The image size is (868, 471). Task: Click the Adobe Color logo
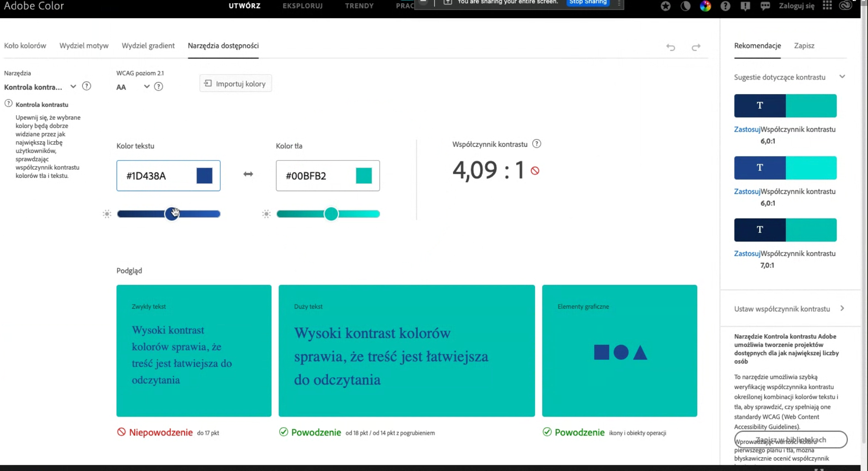pyautogui.click(x=34, y=6)
